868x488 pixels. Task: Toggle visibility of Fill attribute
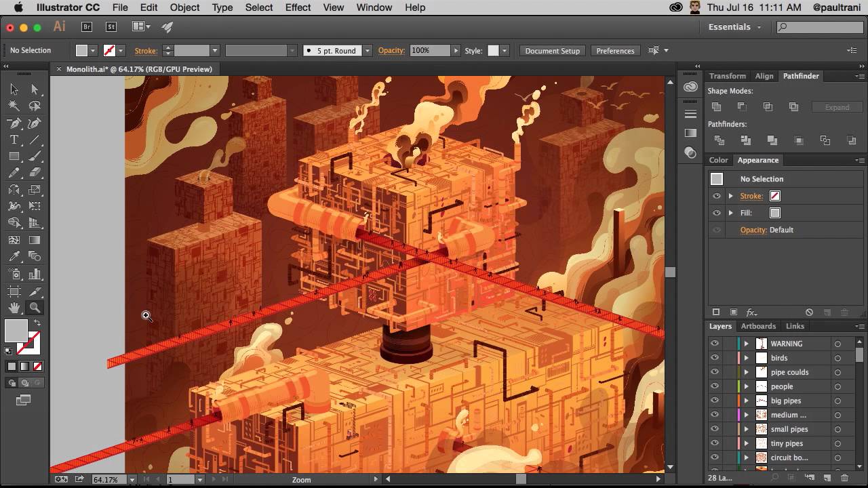click(716, 213)
